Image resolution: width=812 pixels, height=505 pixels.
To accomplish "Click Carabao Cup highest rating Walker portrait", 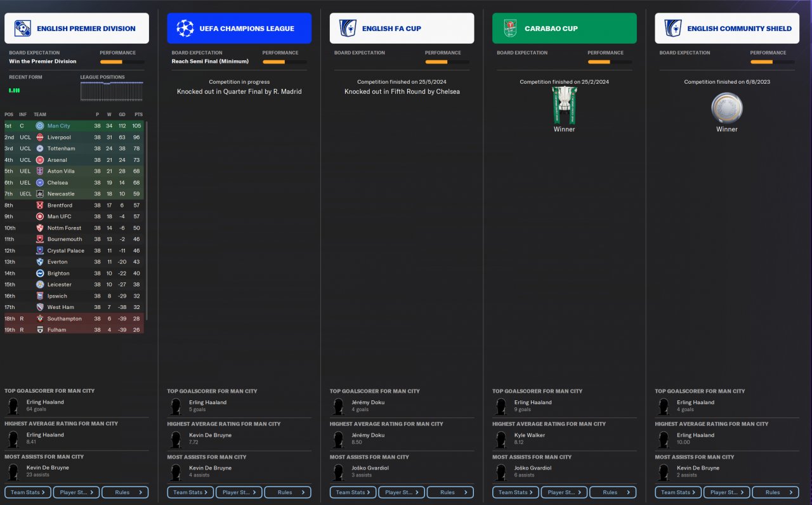I will 501,439.
